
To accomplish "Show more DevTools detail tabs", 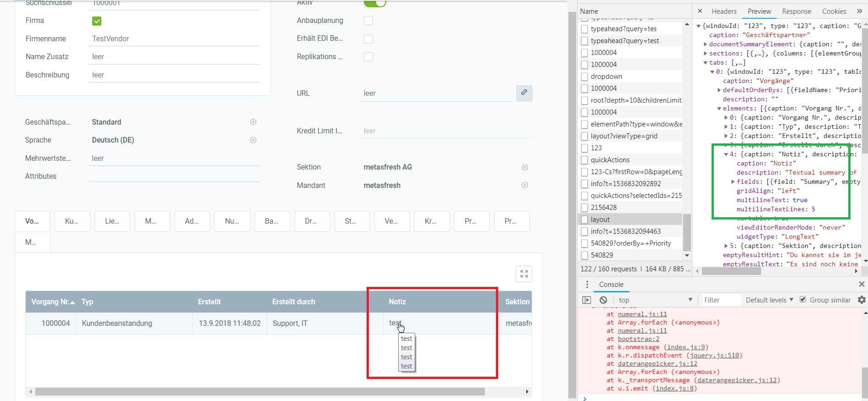I will pyautogui.click(x=859, y=11).
